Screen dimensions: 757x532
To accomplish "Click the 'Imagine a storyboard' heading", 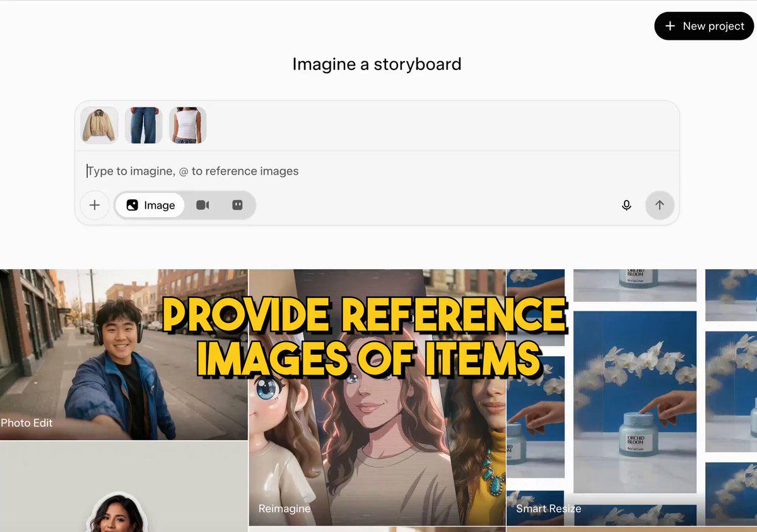I will (x=377, y=64).
